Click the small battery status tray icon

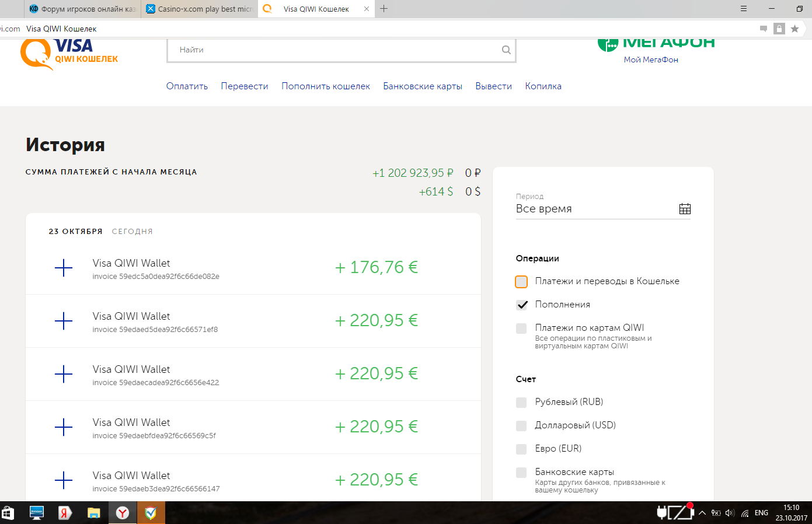[716, 513]
